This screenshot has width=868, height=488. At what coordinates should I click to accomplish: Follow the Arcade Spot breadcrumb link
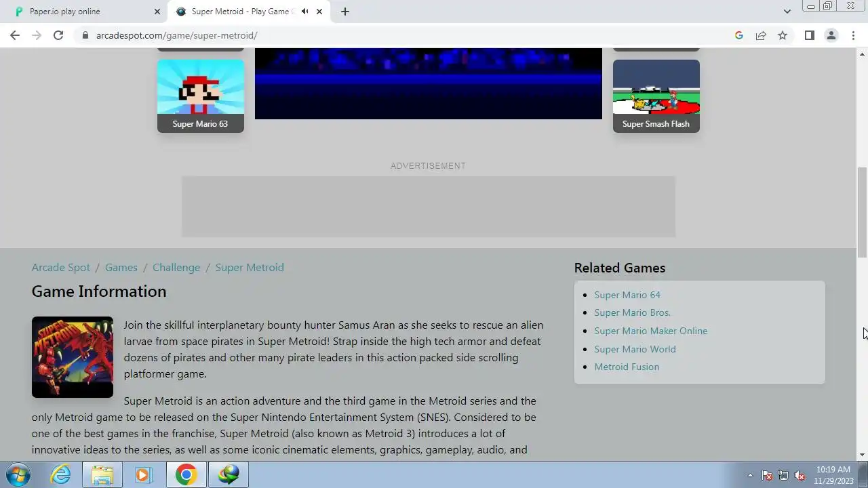coord(61,268)
